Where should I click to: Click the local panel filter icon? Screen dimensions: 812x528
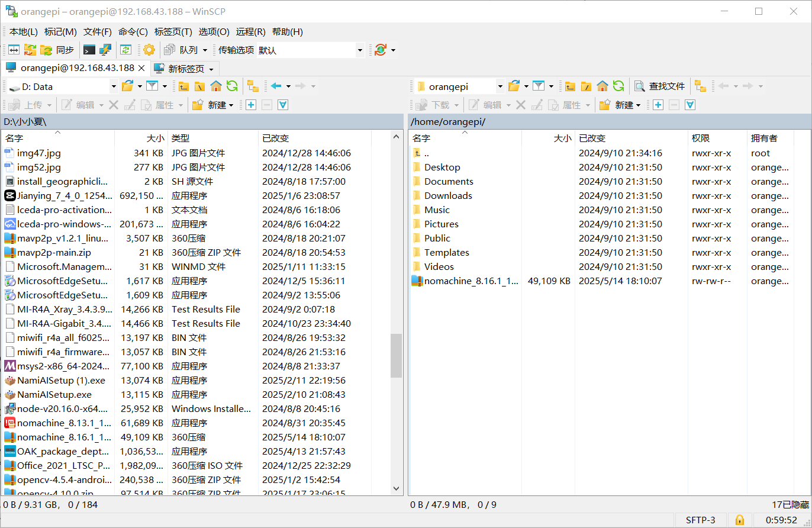tap(152, 86)
